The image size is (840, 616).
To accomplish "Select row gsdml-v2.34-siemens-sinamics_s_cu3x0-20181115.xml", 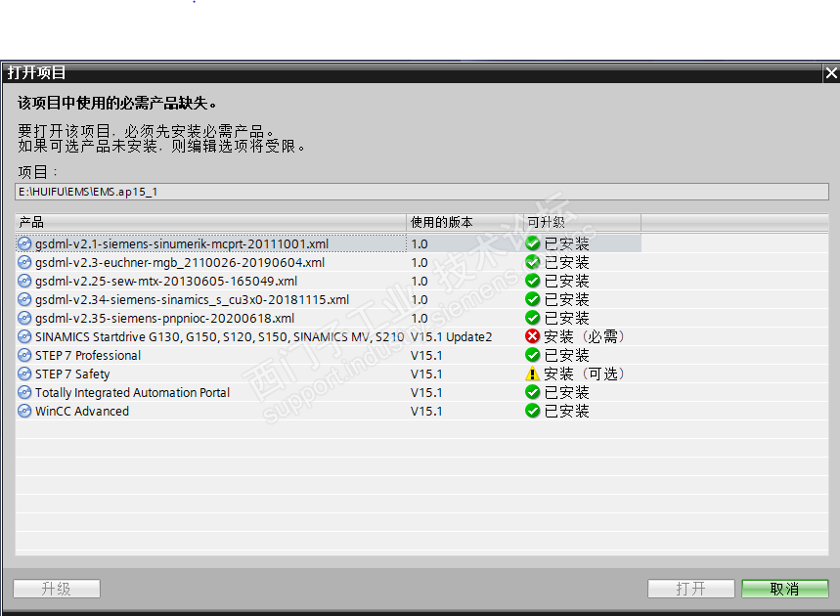I will point(421,299).
